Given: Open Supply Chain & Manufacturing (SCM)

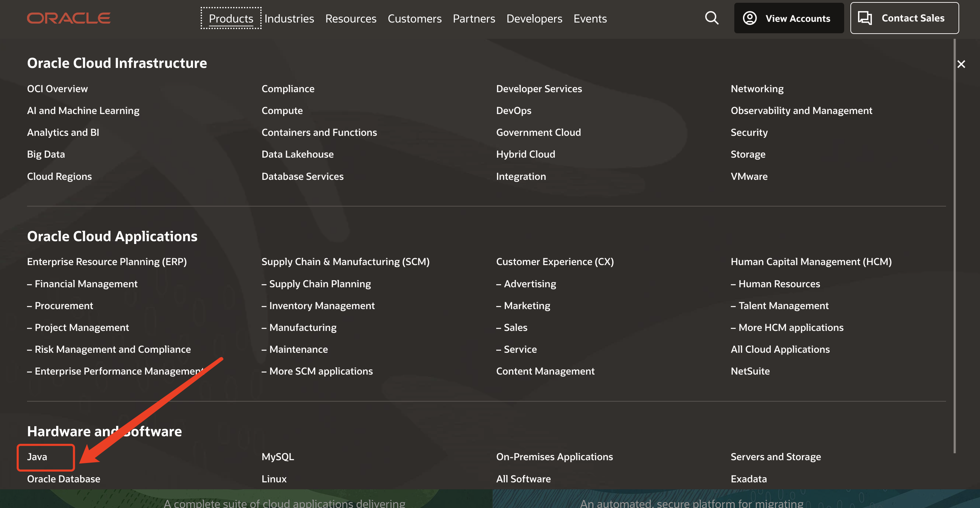Looking at the screenshot, I should click(345, 261).
